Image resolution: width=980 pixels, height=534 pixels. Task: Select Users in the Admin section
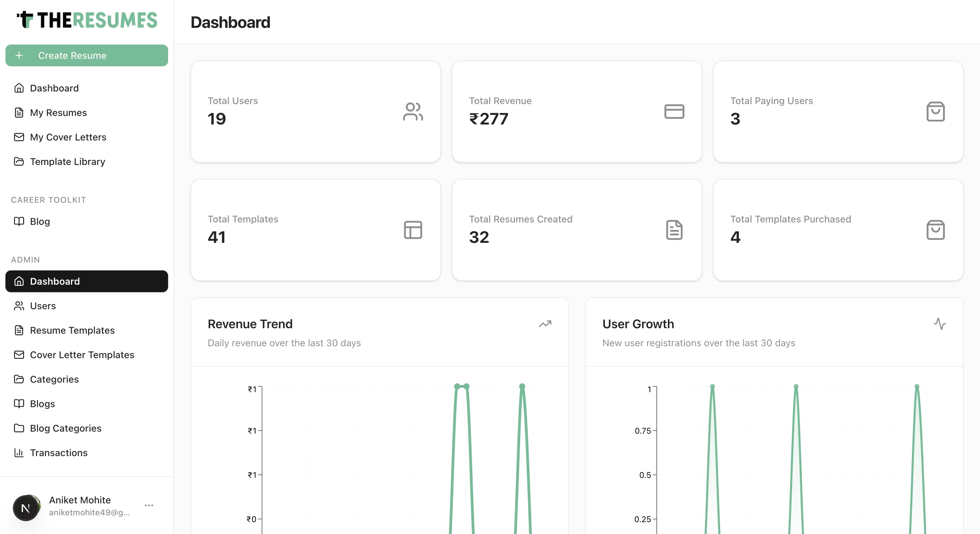43,306
